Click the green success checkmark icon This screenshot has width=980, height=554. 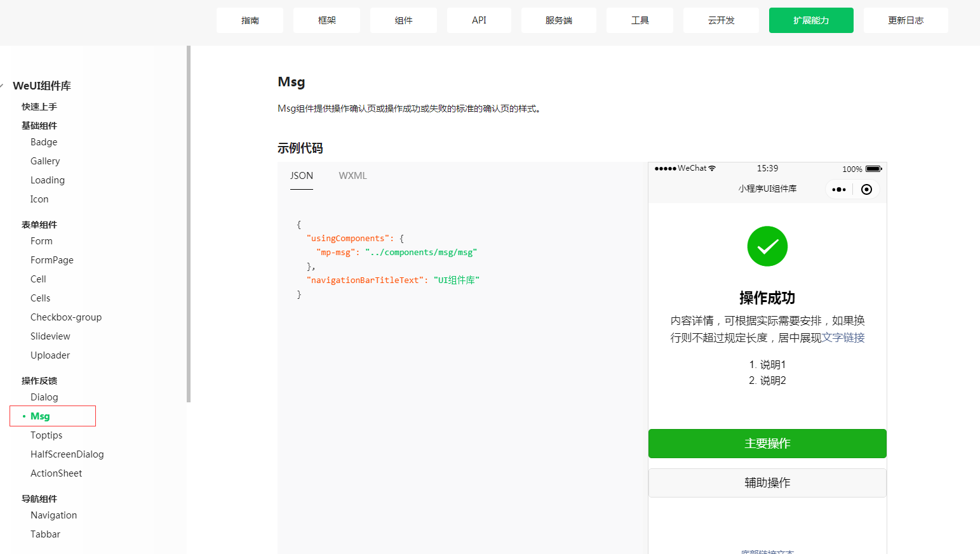767,246
